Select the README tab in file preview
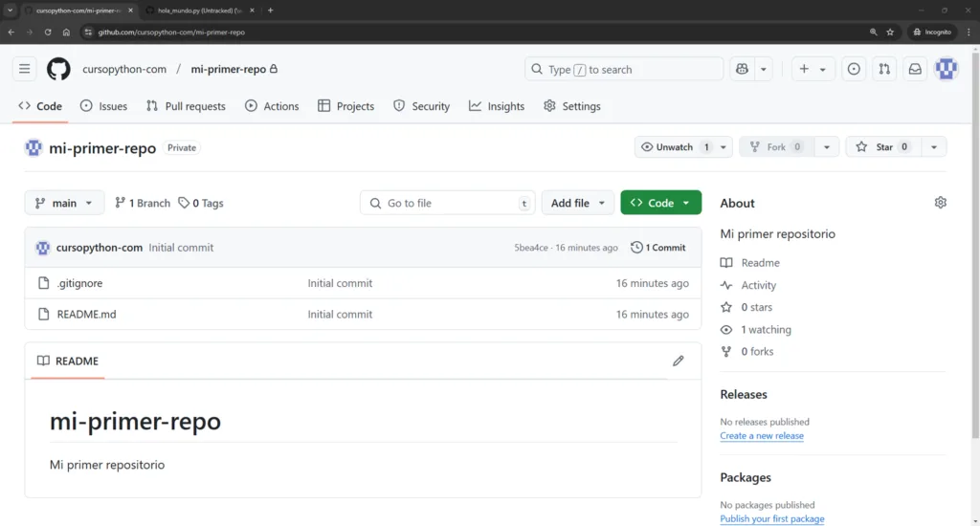Viewport: 980px width, 526px height. pos(68,362)
